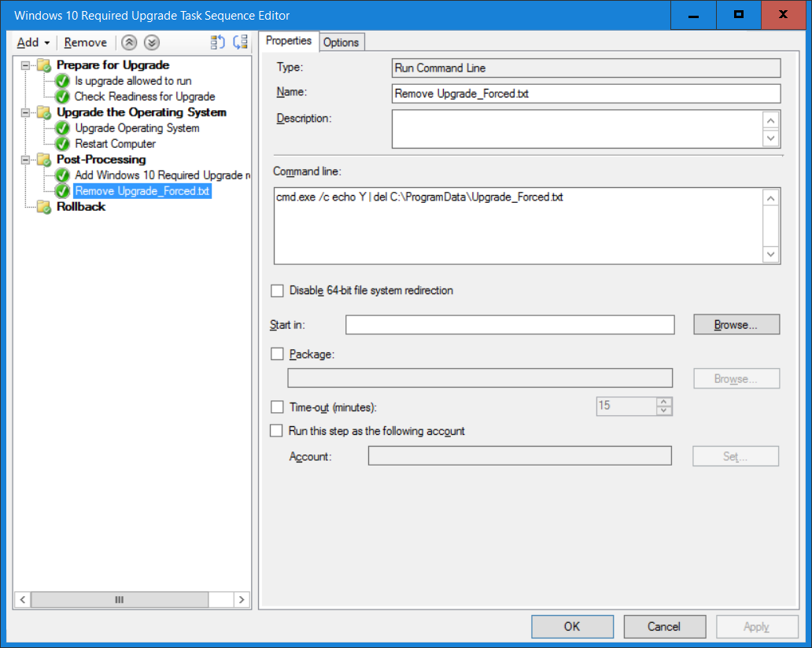Maximize the Task Sequence Editor window

(x=739, y=15)
